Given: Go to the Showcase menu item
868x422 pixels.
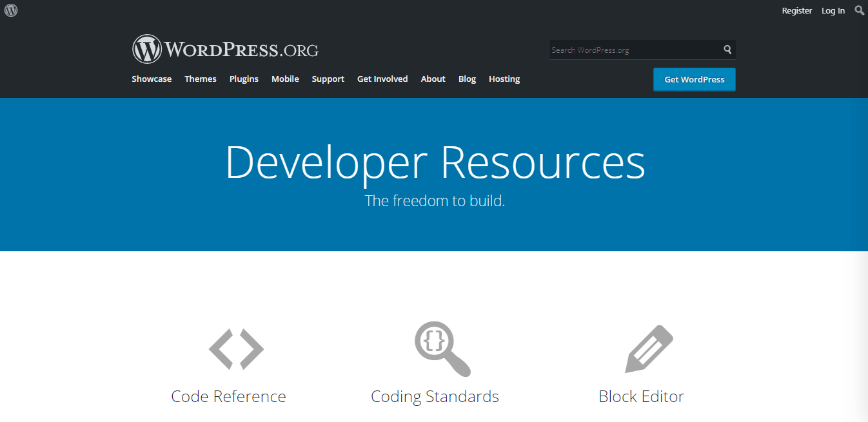Looking at the screenshot, I should [x=152, y=79].
